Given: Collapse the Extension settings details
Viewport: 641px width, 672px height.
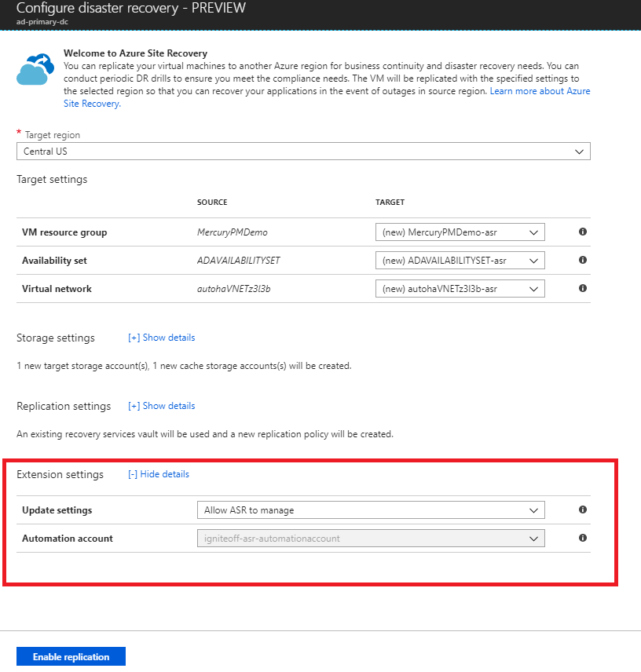Looking at the screenshot, I should [158, 473].
